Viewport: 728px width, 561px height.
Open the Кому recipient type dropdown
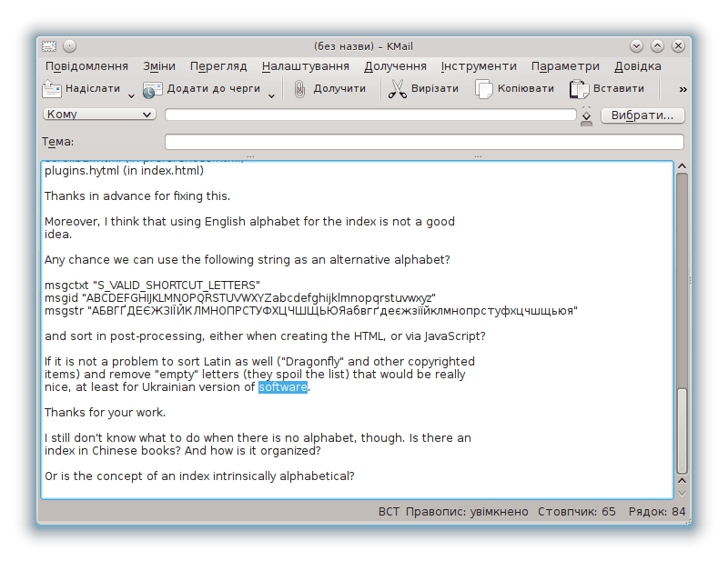(99, 115)
